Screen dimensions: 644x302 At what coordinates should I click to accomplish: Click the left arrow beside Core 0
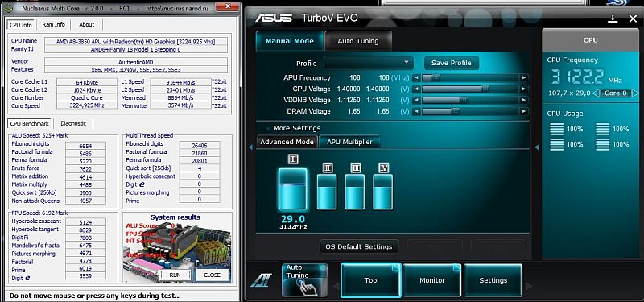pos(596,93)
